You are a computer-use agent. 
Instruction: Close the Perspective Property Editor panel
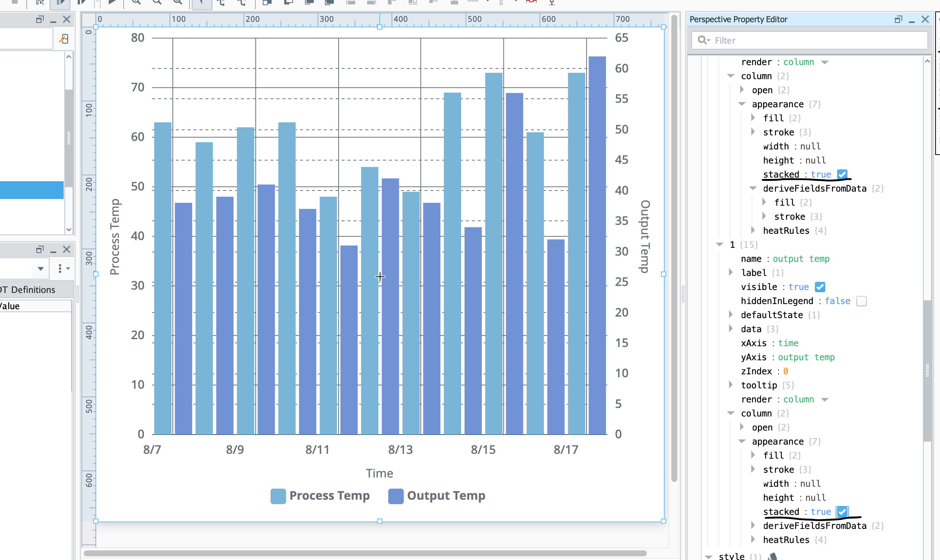pyautogui.click(x=925, y=19)
